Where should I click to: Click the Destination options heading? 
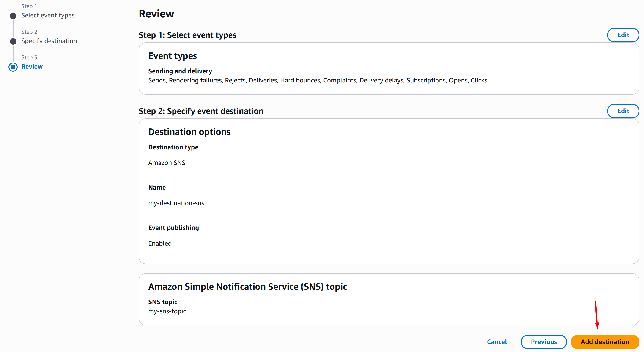pyautogui.click(x=189, y=132)
